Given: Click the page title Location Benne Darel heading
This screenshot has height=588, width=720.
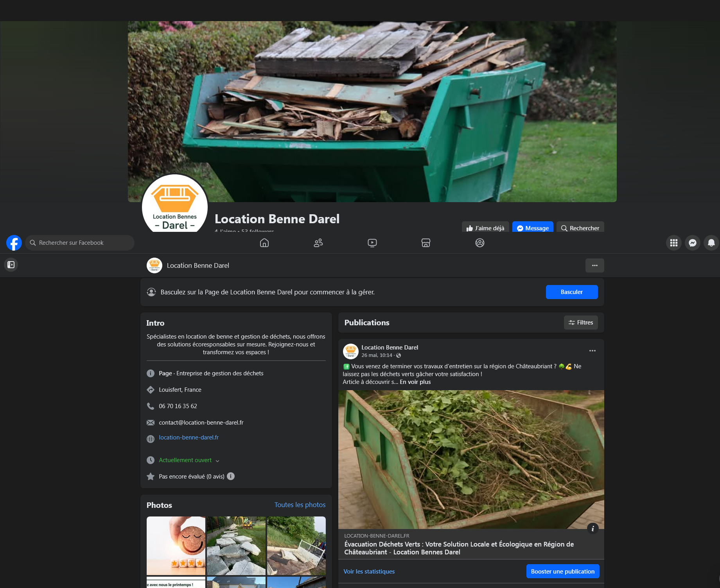Looking at the screenshot, I should [x=277, y=219].
